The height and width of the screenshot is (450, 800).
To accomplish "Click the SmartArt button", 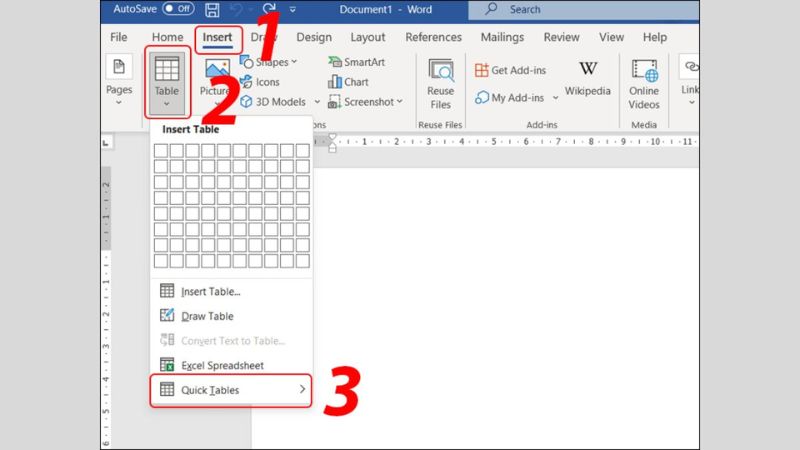I will [x=357, y=62].
